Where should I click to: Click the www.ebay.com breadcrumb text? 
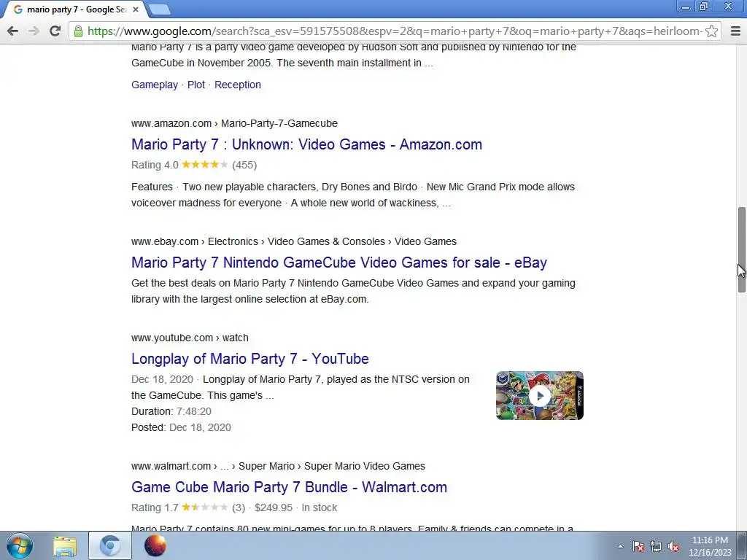click(165, 241)
